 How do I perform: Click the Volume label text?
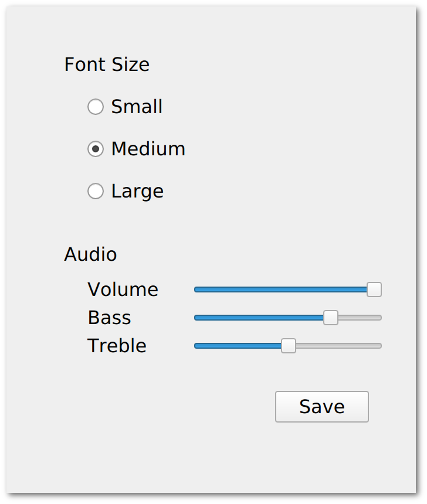tap(123, 289)
